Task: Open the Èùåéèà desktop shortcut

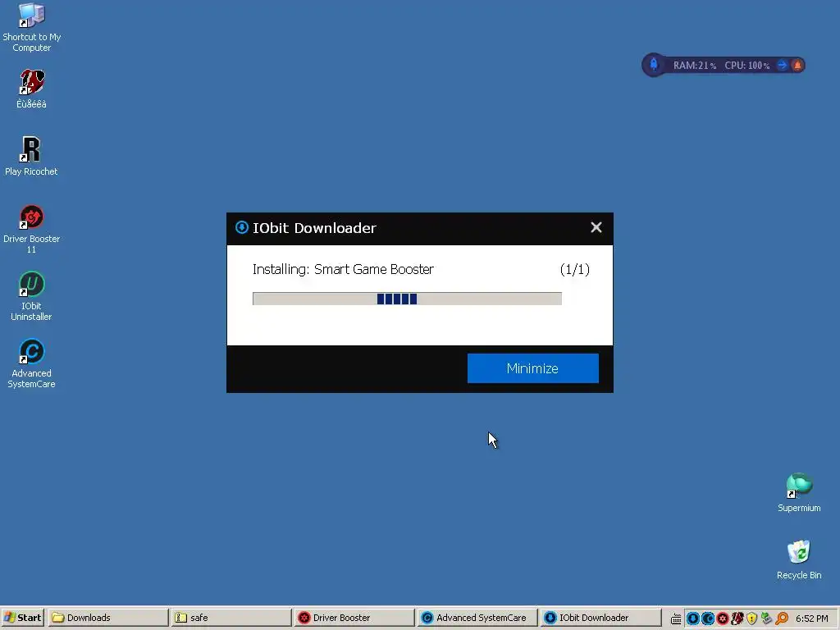Action: tap(32, 89)
